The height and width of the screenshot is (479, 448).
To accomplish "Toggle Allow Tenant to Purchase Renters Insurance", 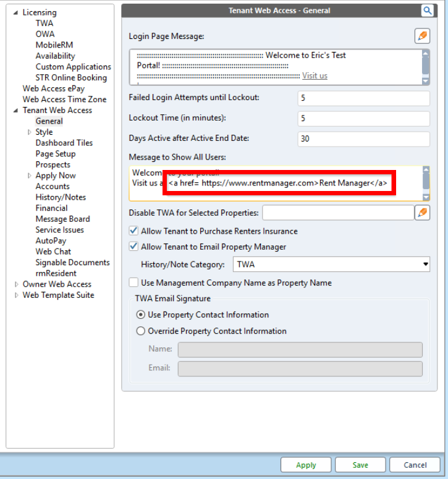I will pyautogui.click(x=133, y=231).
